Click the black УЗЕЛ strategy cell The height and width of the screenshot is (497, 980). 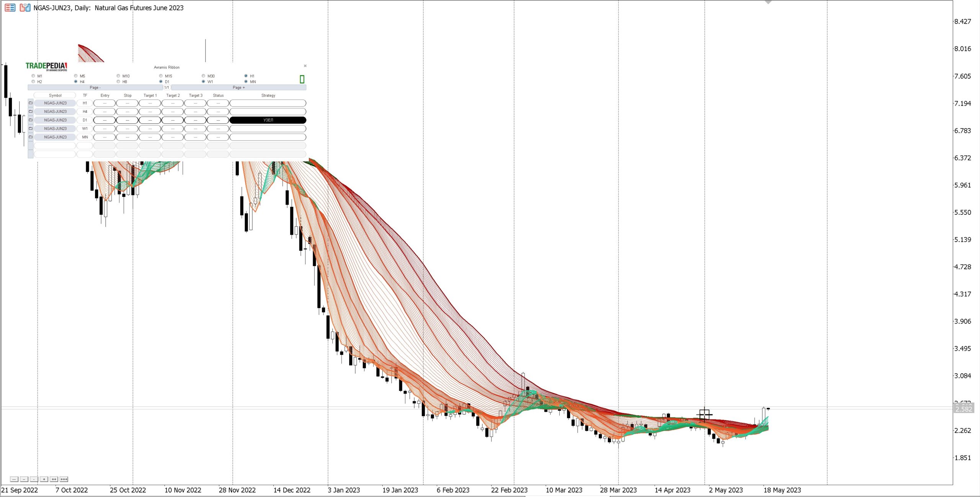[x=268, y=120]
